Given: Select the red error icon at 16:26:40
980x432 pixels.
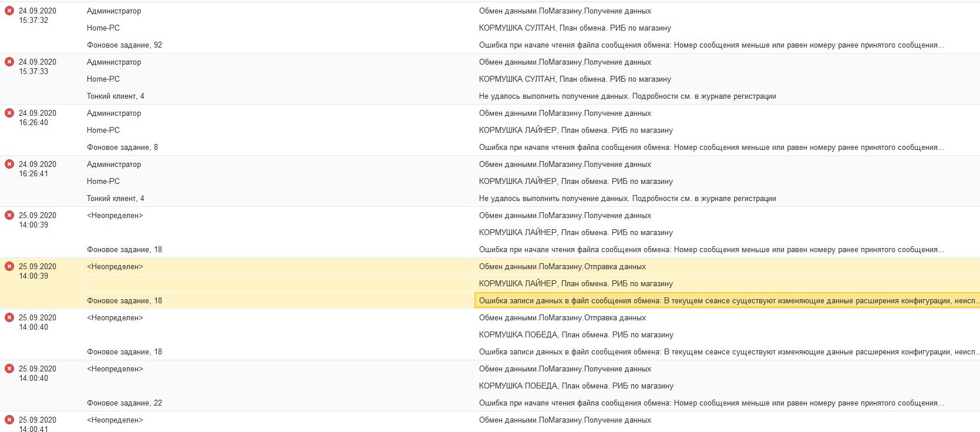Looking at the screenshot, I should (x=9, y=113).
